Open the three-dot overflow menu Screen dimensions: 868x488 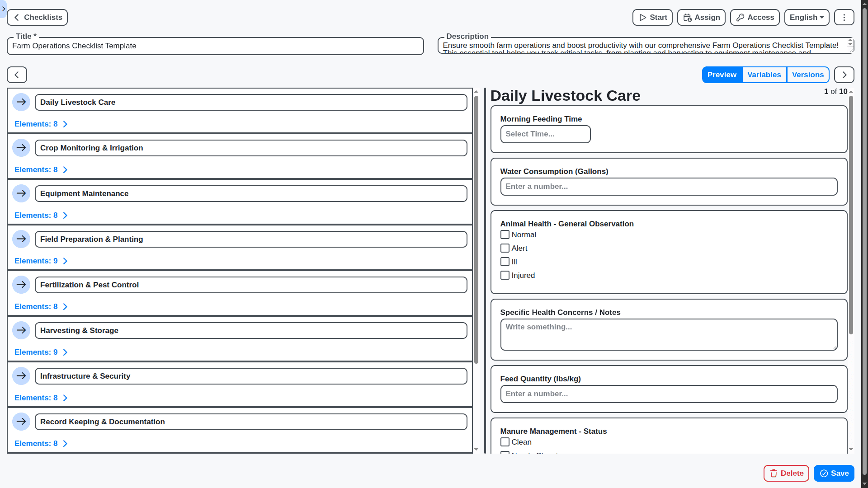click(844, 17)
